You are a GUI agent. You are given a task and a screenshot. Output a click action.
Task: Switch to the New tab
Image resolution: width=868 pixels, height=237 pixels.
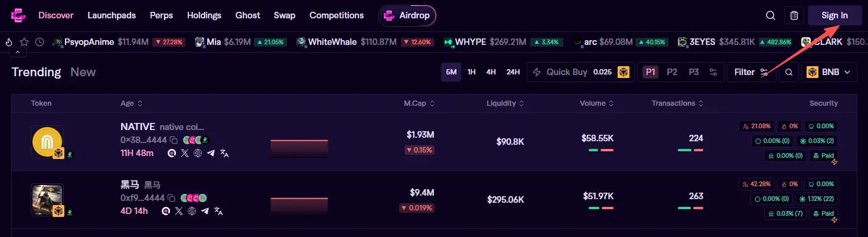click(83, 72)
